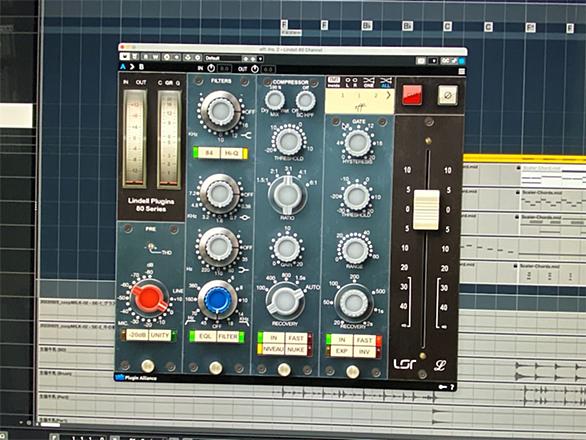Click the output fader cap
This screenshot has height=440, width=586.
coord(426,209)
